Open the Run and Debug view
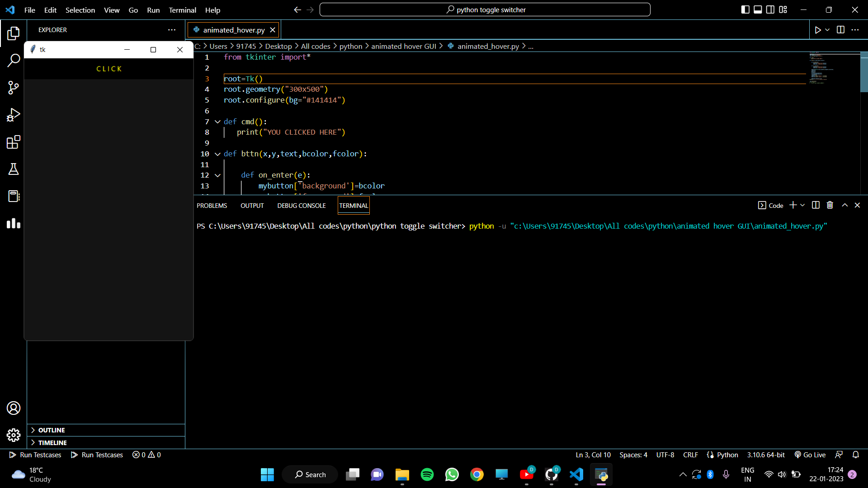The width and height of the screenshot is (868, 488). (13, 115)
